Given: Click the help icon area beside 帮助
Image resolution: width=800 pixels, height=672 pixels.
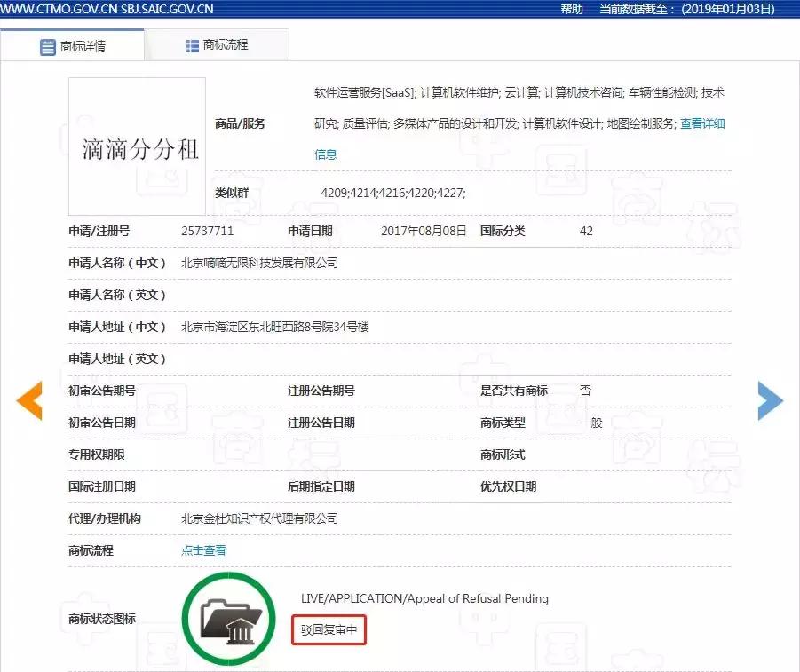Looking at the screenshot, I should [x=550, y=9].
